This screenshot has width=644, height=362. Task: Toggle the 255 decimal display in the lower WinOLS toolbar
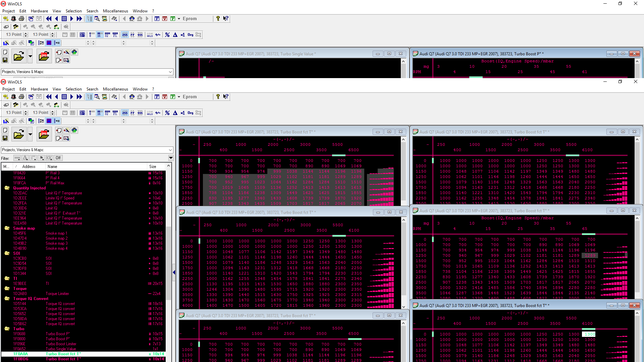coord(125,113)
